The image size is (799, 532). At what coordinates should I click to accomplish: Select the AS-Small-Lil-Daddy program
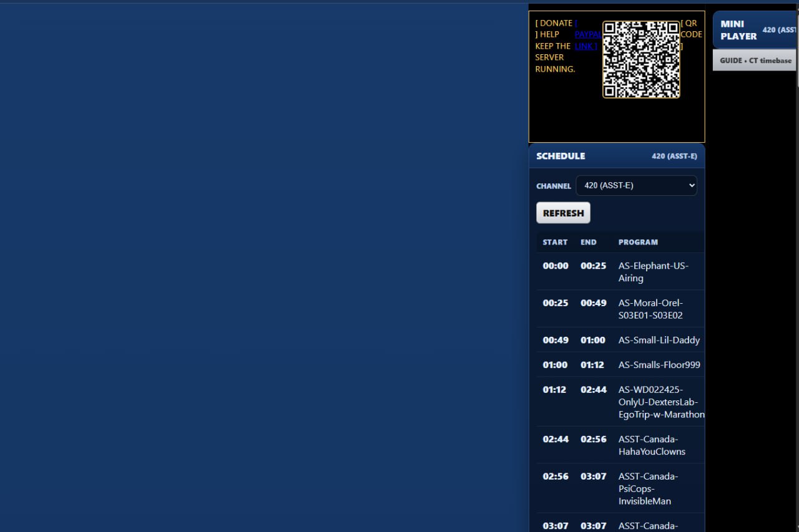(659, 340)
